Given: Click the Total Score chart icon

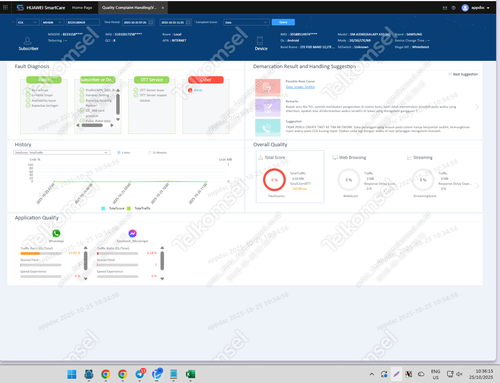Looking at the screenshot, I should [261, 157].
